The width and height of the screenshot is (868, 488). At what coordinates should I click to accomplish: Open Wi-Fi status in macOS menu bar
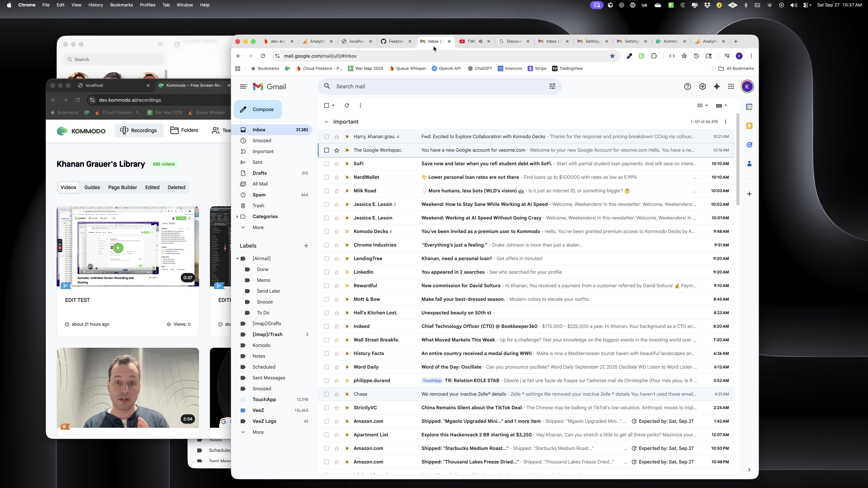769,5
